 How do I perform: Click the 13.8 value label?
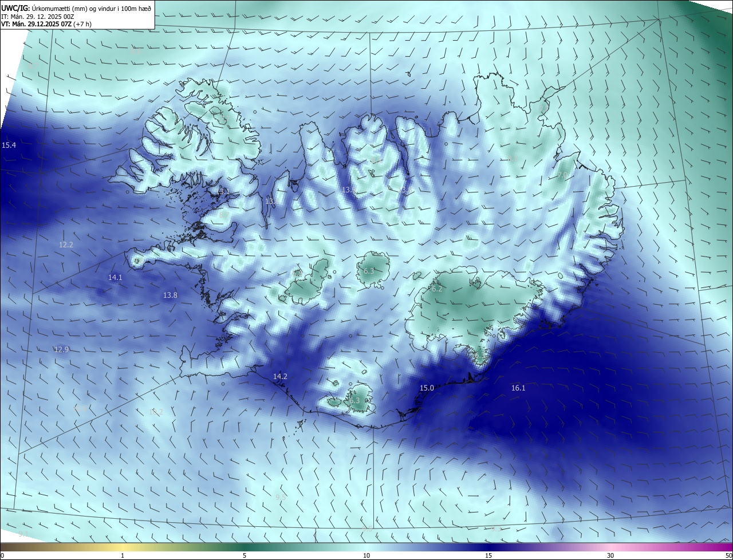[x=170, y=295]
